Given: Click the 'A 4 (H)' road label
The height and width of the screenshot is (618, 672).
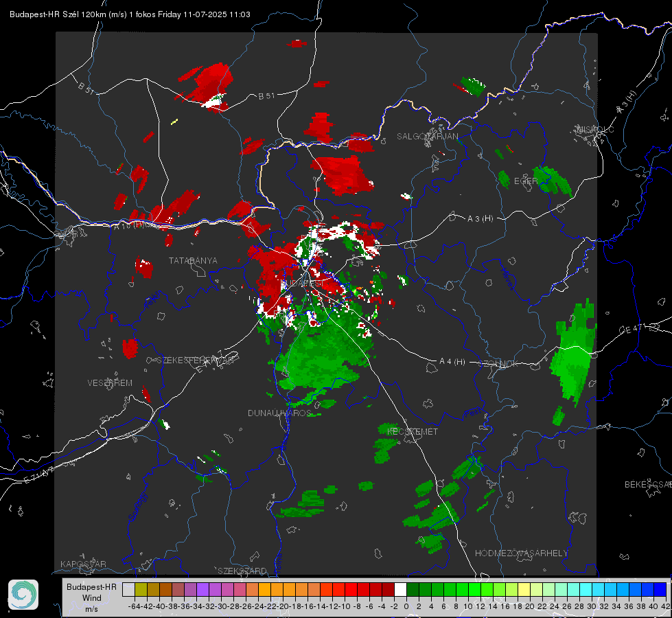Looking at the screenshot, I should coord(452,362).
